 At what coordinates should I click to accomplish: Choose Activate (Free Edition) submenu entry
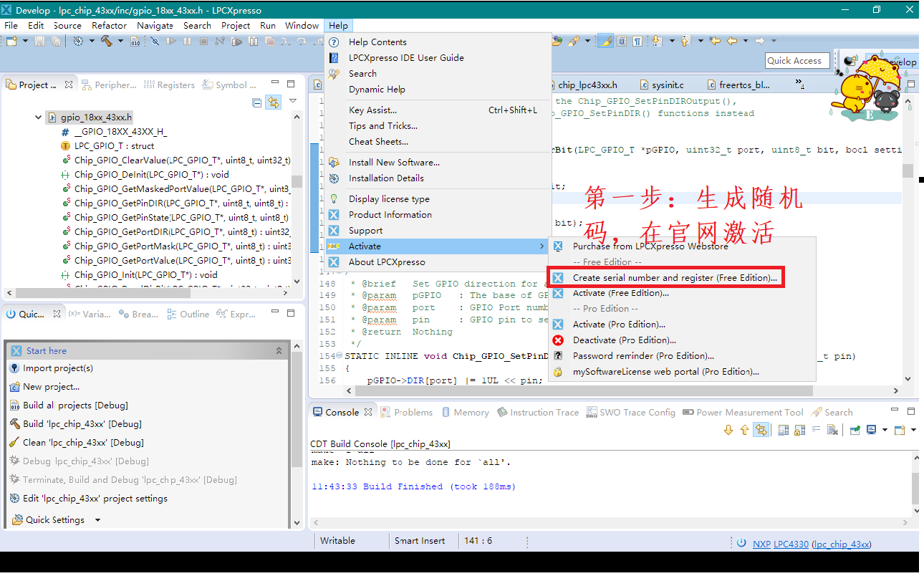click(682, 293)
